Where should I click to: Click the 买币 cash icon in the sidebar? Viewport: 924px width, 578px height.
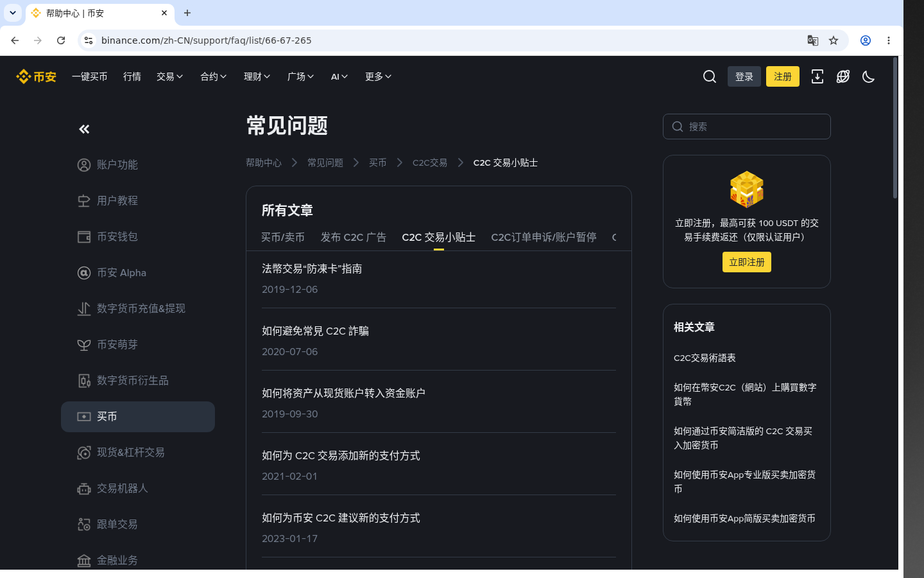click(x=84, y=417)
